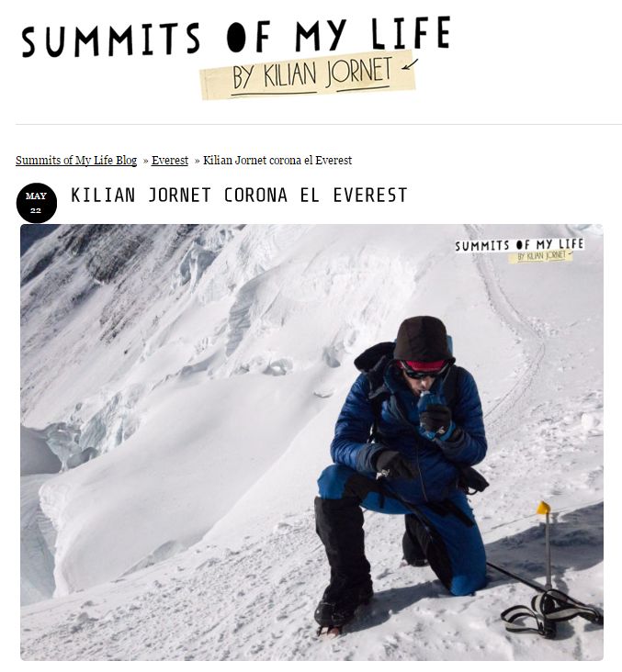Click the black gaiter on climber's front leg
The height and width of the screenshot is (672, 622).
click(x=344, y=557)
